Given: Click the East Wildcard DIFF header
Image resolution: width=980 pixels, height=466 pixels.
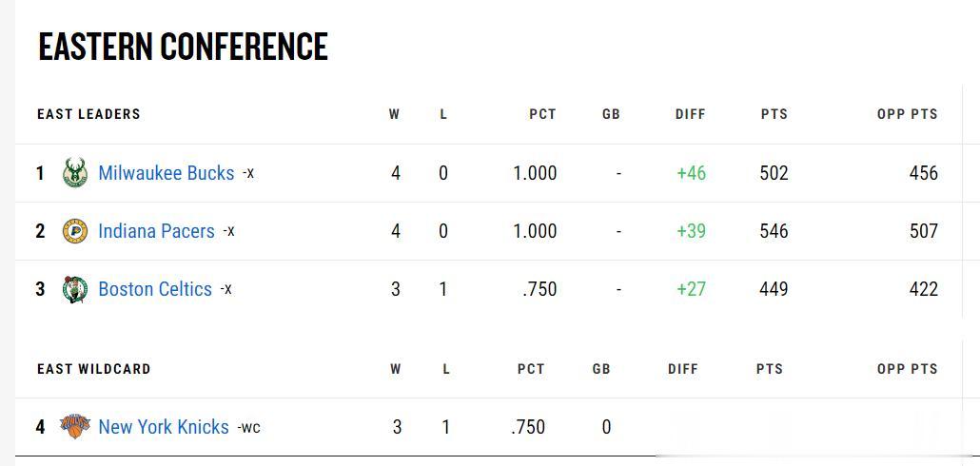Looking at the screenshot, I should tap(682, 369).
